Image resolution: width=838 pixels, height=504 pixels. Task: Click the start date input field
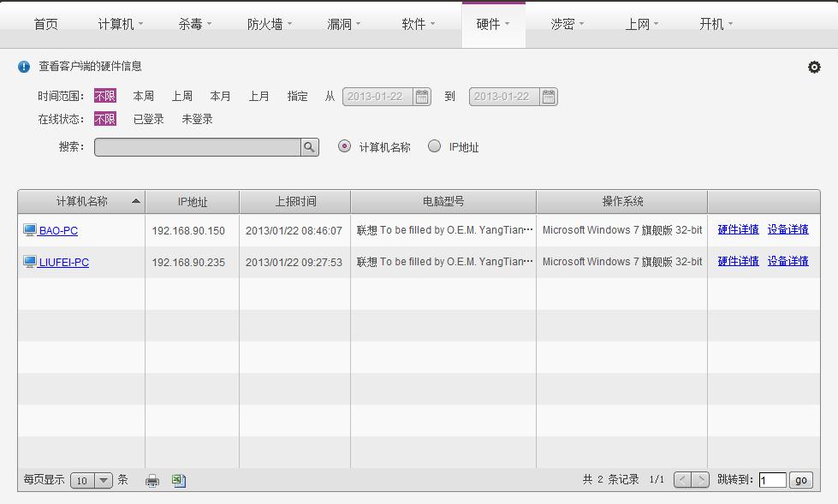[377, 97]
